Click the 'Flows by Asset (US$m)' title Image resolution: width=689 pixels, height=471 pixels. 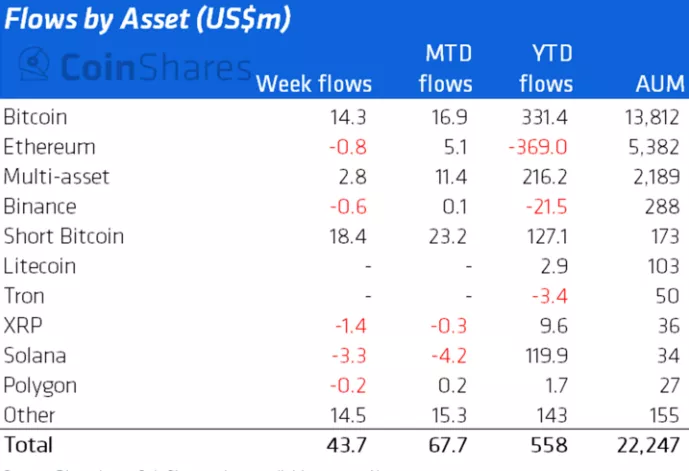tap(149, 21)
